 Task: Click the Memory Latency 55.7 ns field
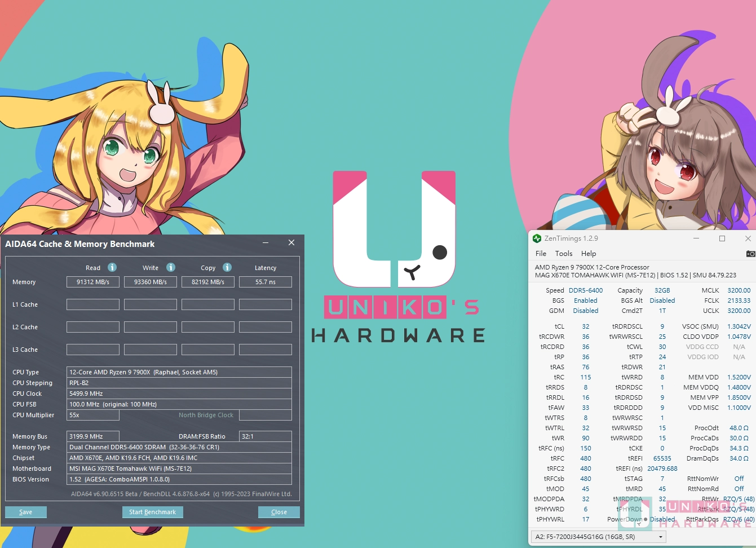tap(266, 282)
